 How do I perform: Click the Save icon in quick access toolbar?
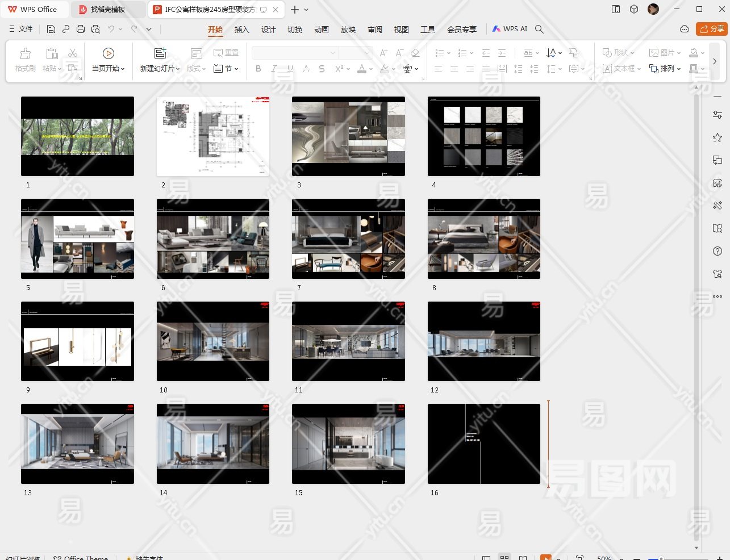click(51, 29)
